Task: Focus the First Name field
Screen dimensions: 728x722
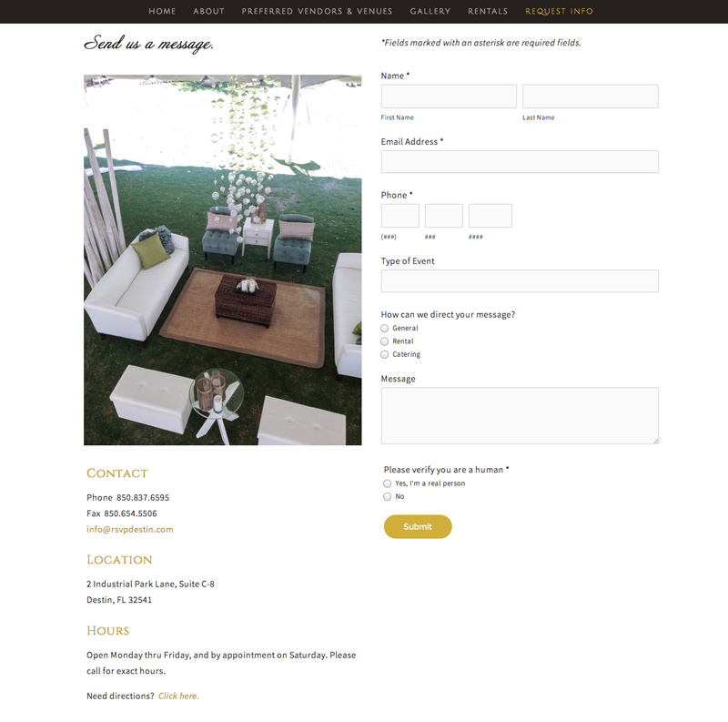Action: 449,97
